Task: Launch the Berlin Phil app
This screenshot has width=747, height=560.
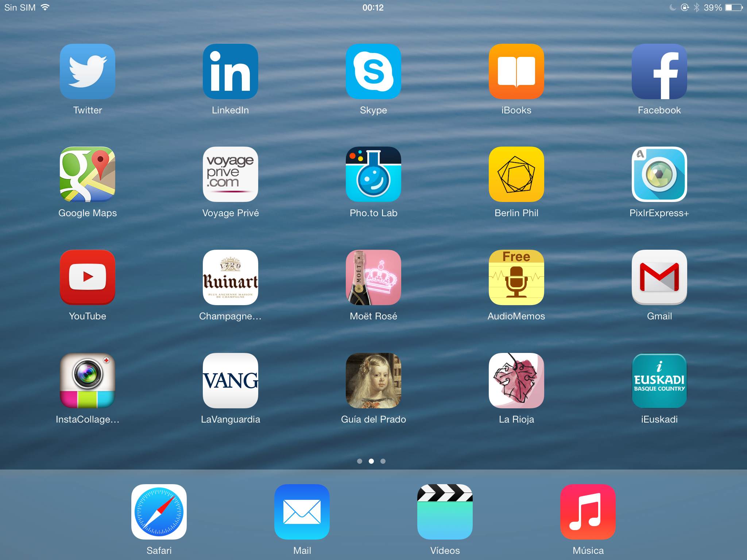Action: (x=516, y=174)
